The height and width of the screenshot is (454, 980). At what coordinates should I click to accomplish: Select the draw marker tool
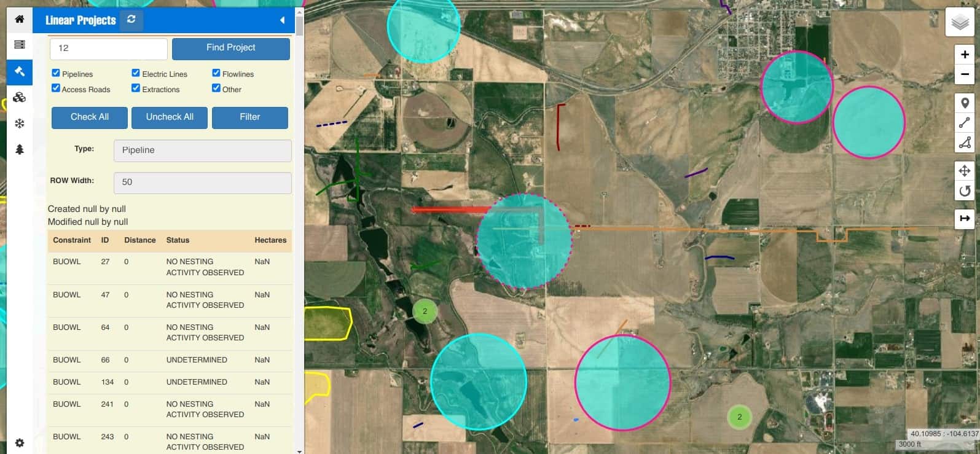point(964,103)
